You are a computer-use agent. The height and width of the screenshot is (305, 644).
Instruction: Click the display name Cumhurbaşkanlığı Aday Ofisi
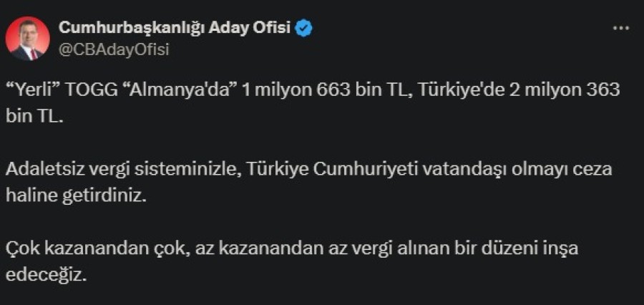[x=176, y=28]
